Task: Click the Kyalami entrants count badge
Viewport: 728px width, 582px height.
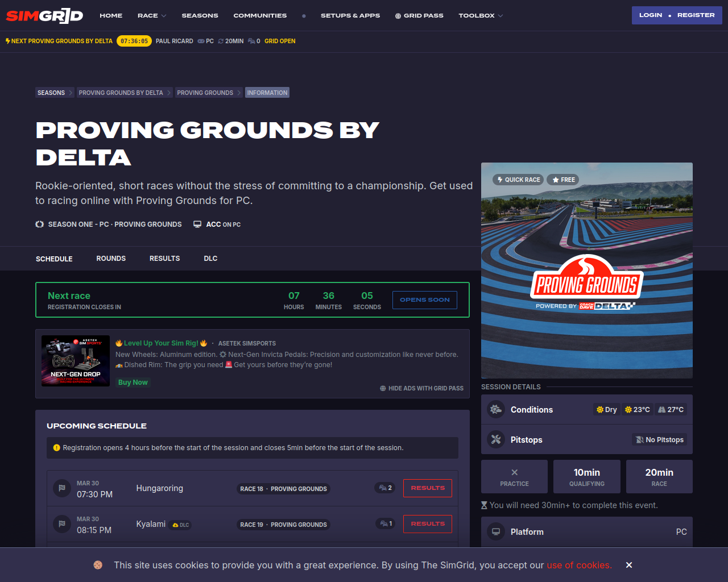Action: pos(386,523)
